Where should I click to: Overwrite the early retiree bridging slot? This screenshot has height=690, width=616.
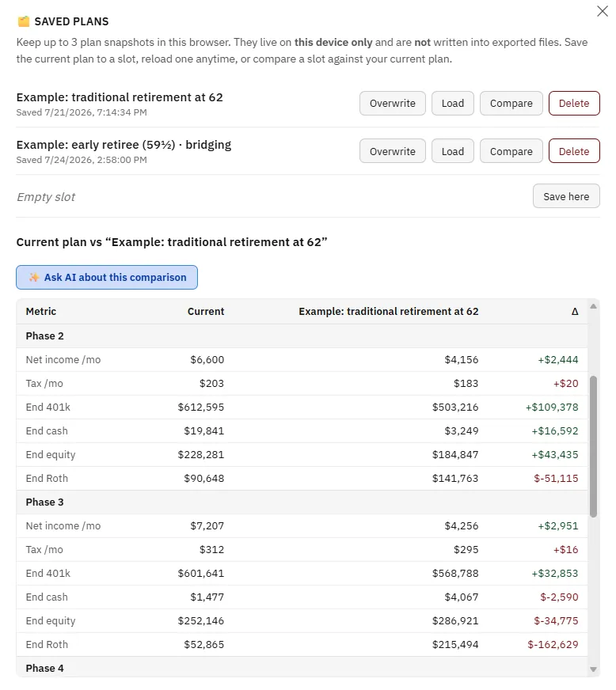tap(392, 151)
